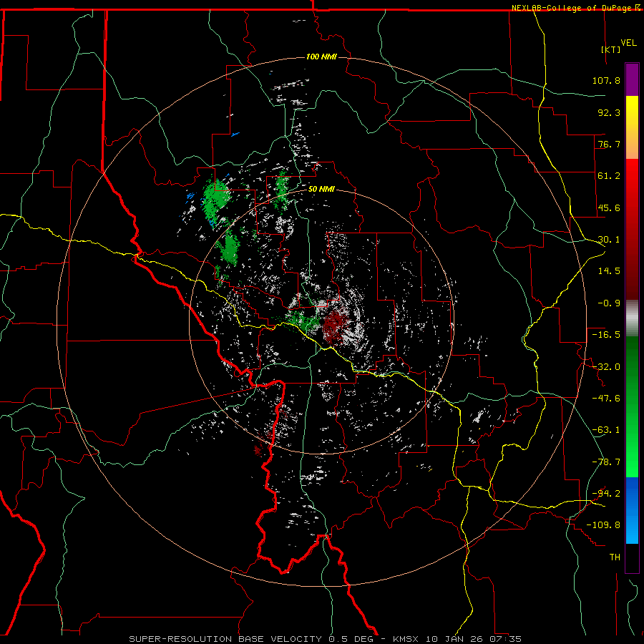The image size is (644, 644).
Task: Click the 50 NMI range ring label
Action: click(x=321, y=189)
